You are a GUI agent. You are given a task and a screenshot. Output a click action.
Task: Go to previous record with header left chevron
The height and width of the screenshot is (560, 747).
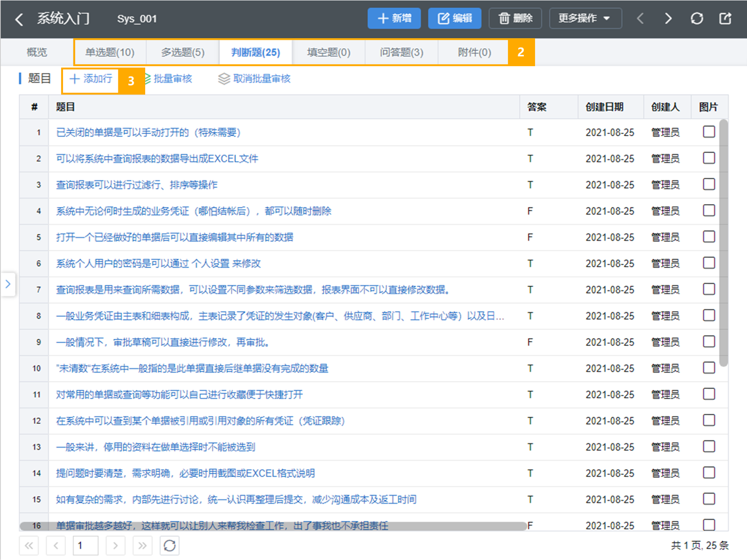pyautogui.click(x=640, y=18)
